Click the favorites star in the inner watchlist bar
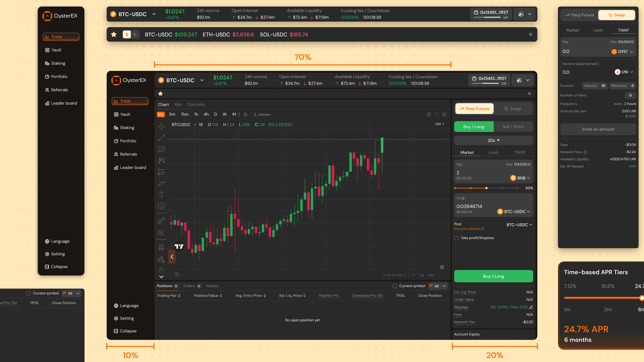The width and height of the screenshot is (644, 362). click(160, 94)
